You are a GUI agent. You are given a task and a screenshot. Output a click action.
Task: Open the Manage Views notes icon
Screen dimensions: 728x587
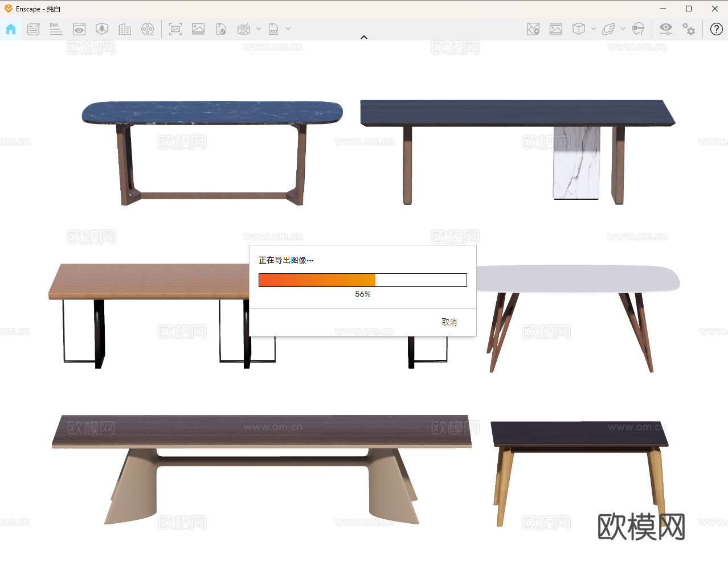coord(34,29)
